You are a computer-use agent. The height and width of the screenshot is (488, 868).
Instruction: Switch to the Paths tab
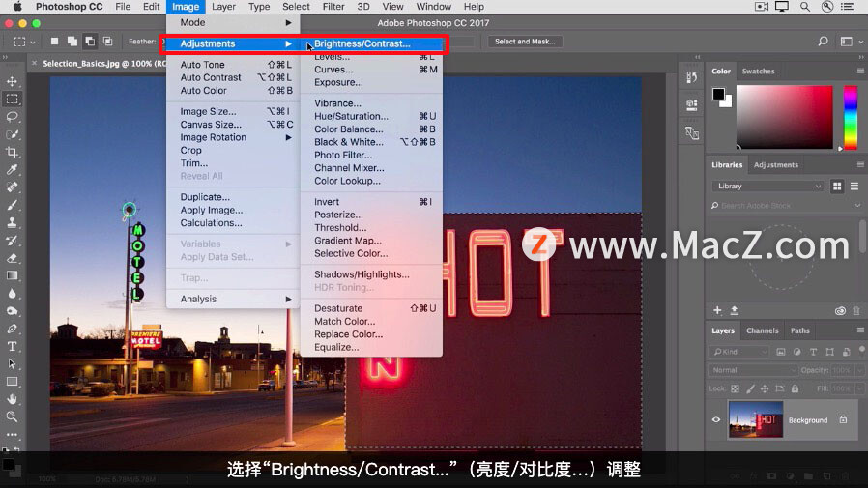(x=799, y=330)
